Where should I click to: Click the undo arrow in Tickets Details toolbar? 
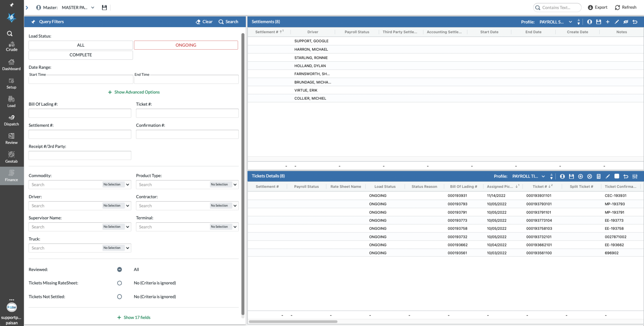tap(626, 176)
